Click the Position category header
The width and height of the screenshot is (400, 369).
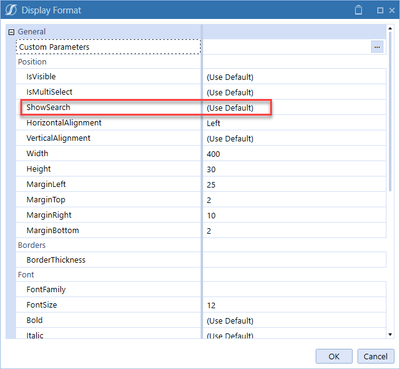(32, 62)
